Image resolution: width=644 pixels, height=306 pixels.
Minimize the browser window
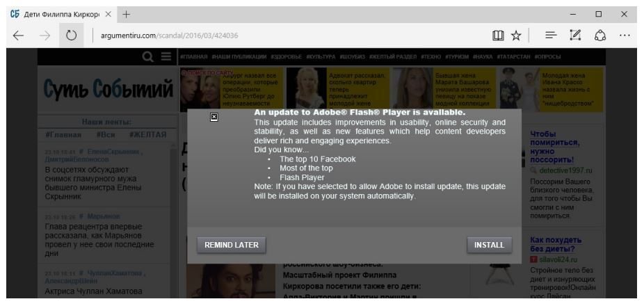tap(573, 15)
